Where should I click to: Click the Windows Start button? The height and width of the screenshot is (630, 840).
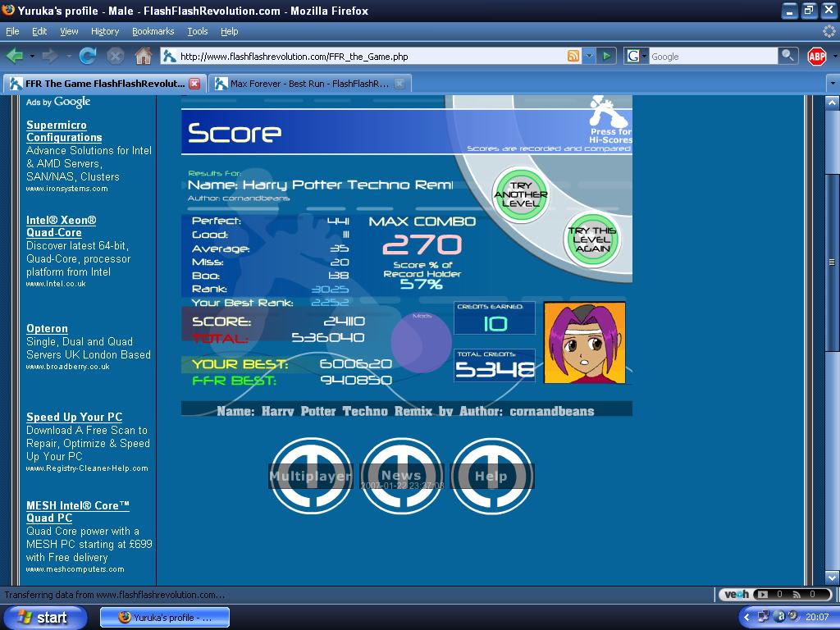[x=44, y=617]
